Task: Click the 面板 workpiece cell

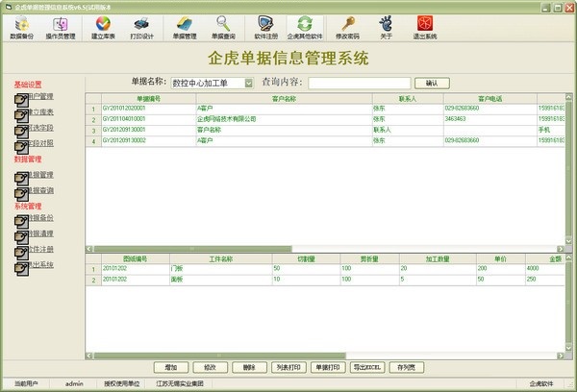Action: coord(221,280)
